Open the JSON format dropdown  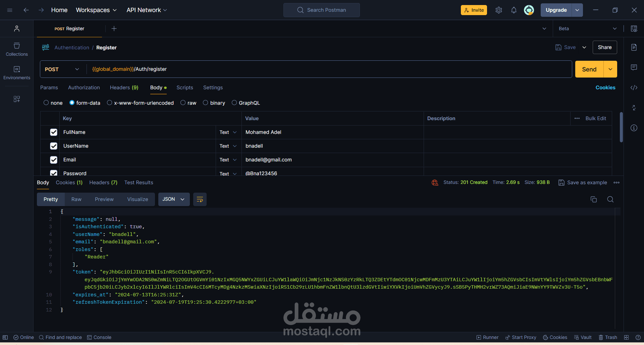[x=174, y=199]
